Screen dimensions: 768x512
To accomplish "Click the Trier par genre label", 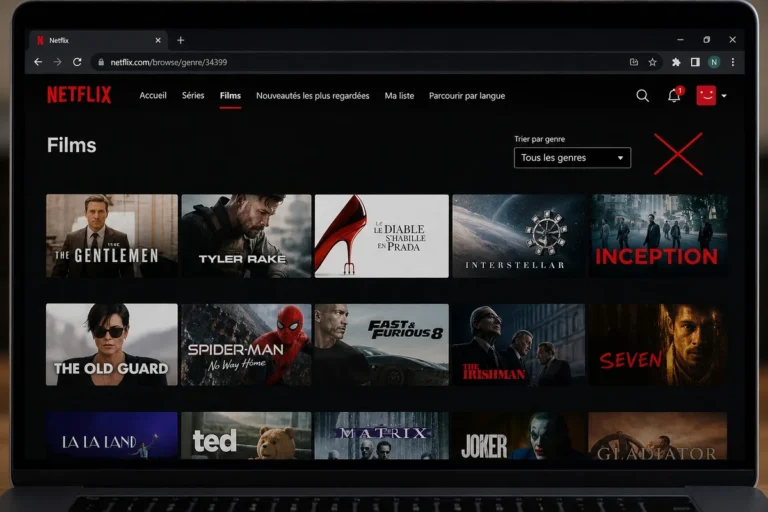I will (x=539, y=139).
